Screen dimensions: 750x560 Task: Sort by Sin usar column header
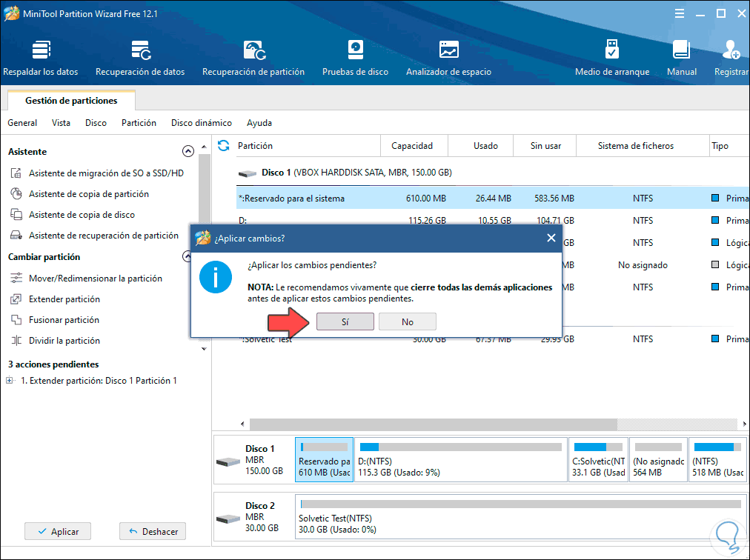[x=545, y=145]
